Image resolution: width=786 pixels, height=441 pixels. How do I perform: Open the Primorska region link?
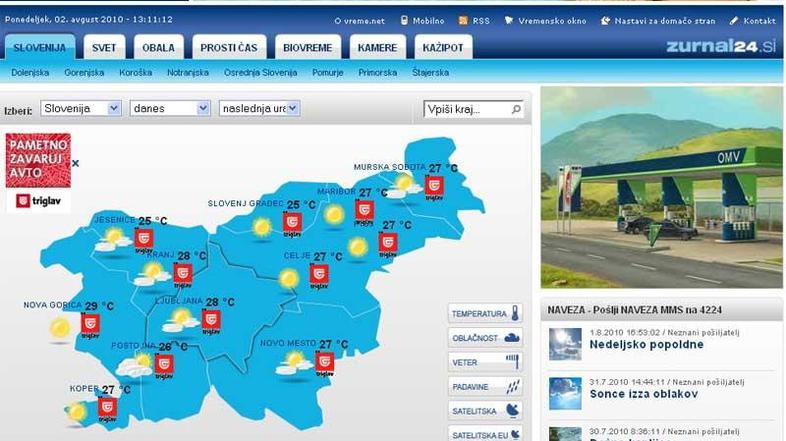[x=378, y=73]
